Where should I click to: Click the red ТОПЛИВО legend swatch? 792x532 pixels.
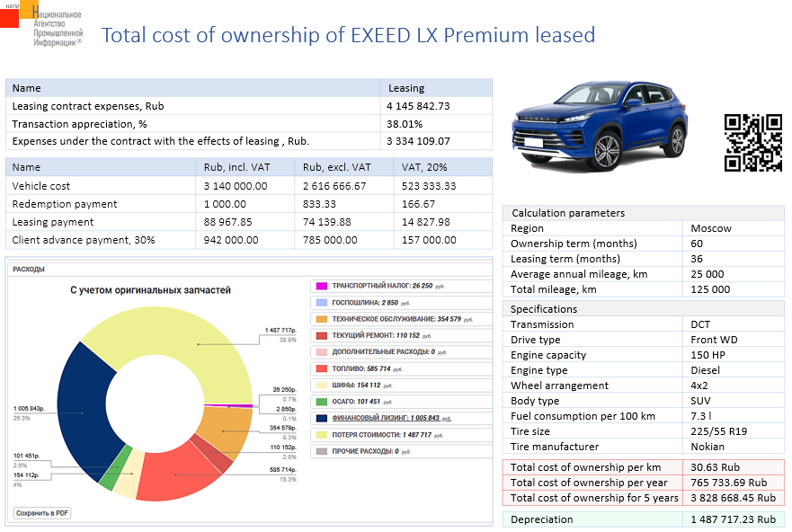point(321,369)
